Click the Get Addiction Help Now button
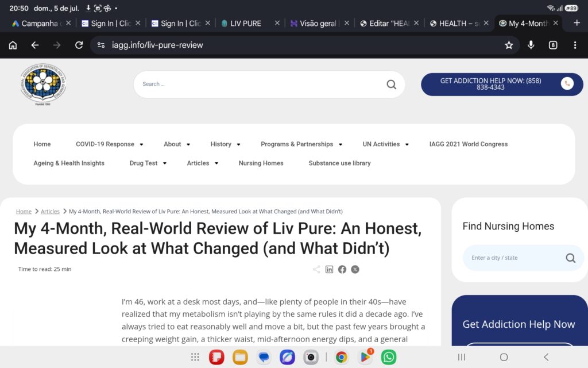The width and height of the screenshot is (588, 368). click(x=502, y=84)
